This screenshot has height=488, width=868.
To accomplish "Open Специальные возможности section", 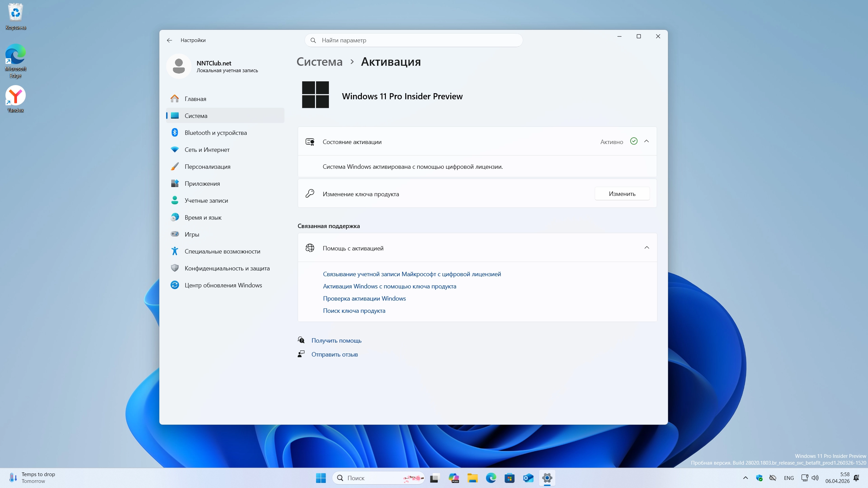I will (x=222, y=251).
